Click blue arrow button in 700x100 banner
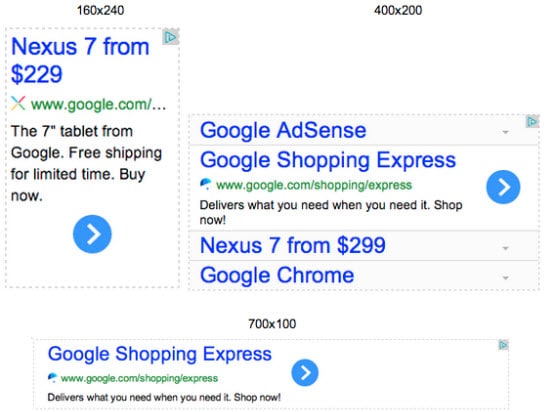This screenshot has height=412, width=550. [x=305, y=372]
